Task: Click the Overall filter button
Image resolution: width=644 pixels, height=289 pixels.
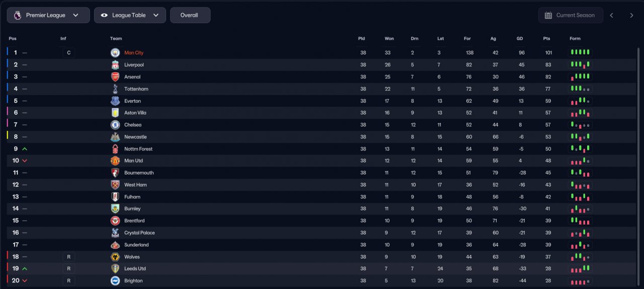Action: point(190,15)
